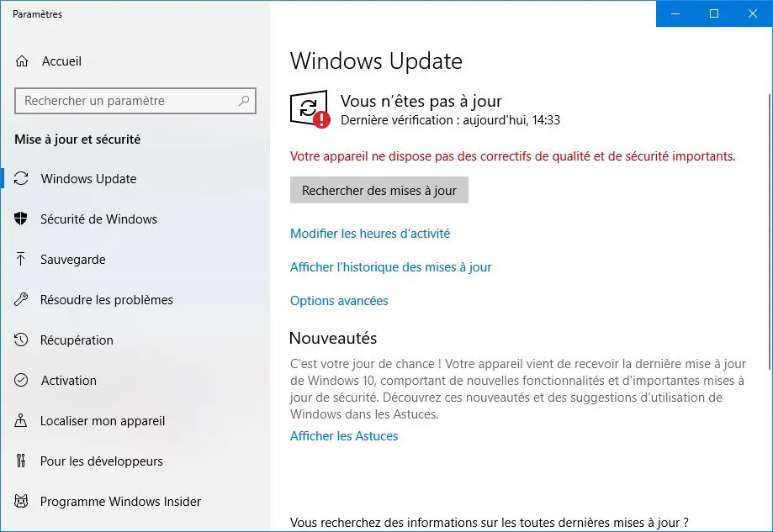The height and width of the screenshot is (532, 773).
Task: Focus the Rechercher un paramètre field
Action: click(135, 101)
